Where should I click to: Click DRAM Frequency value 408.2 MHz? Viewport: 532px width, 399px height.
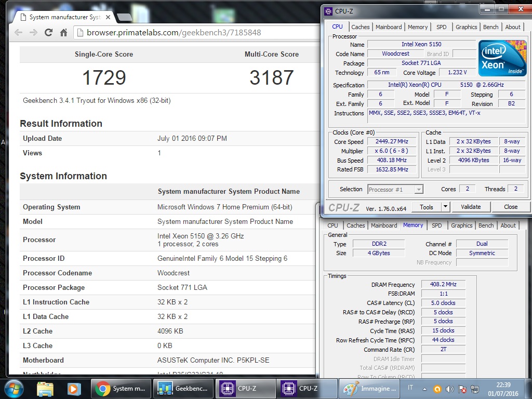443,284
